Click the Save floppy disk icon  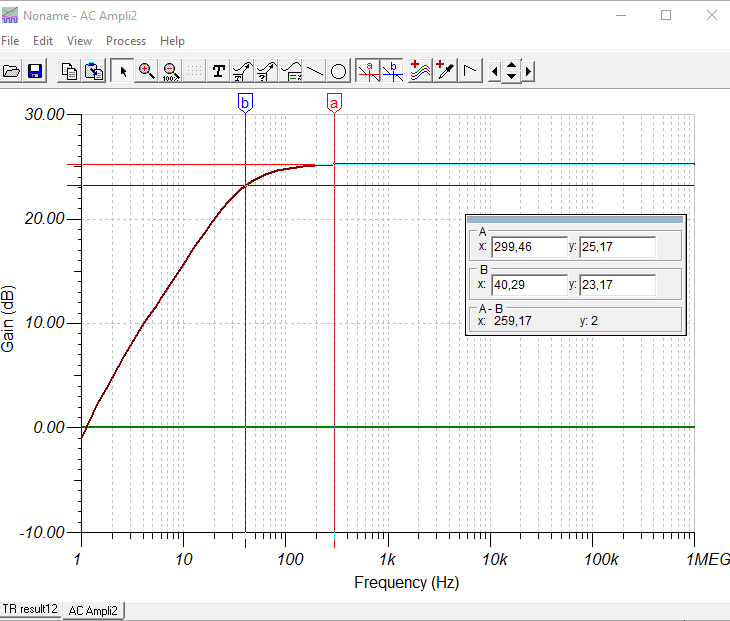[35, 71]
